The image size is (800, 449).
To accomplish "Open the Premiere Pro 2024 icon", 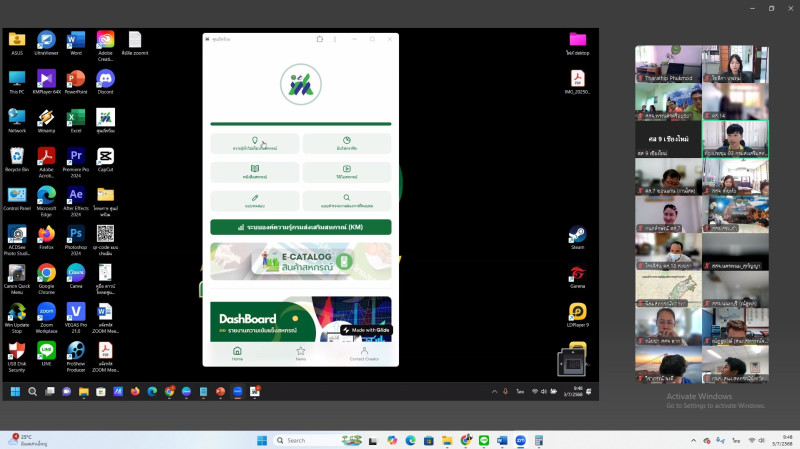I will [76, 162].
